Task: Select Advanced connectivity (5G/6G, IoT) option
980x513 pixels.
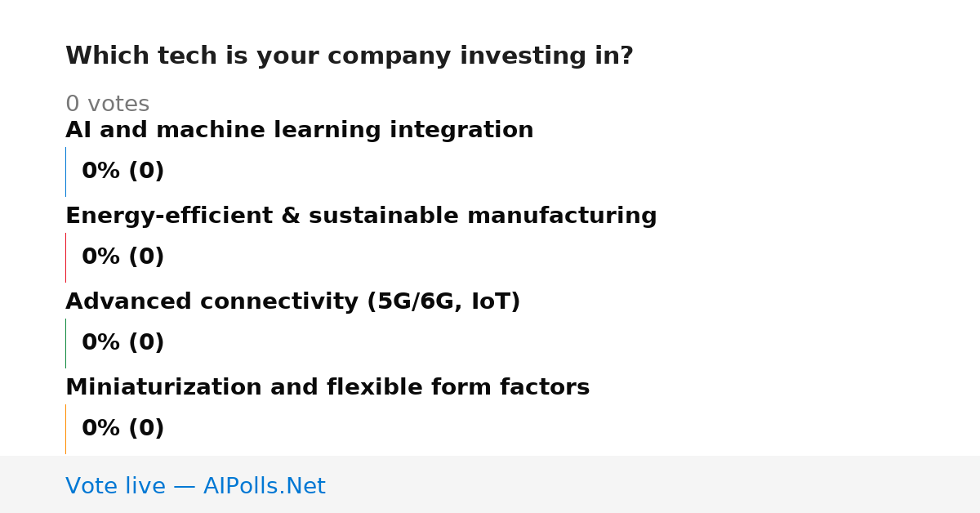Action: coord(292,302)
